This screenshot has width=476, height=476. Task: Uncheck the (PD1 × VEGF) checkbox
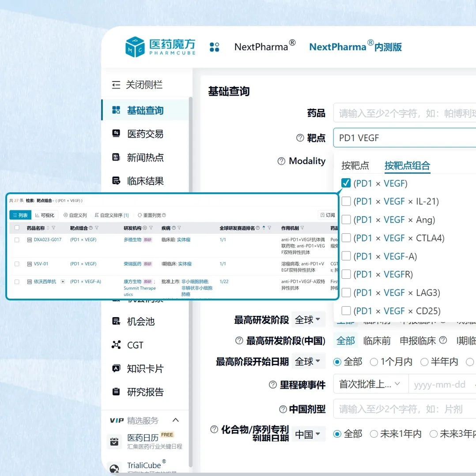pyautogui.click(x=346, y=183)
